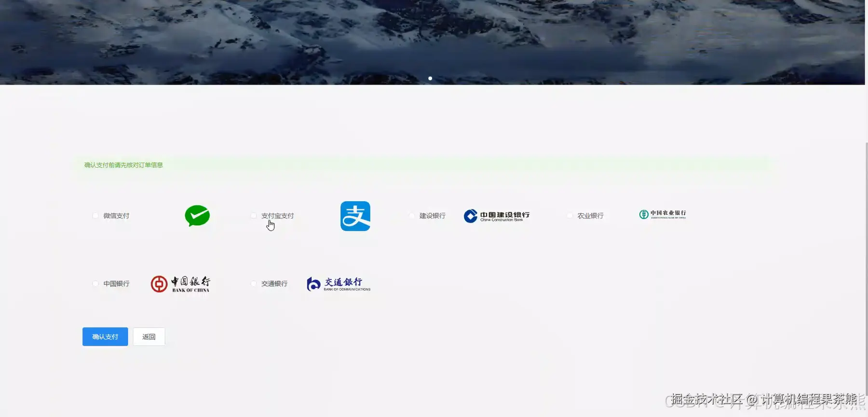Click the blue Alipay logo
The image size is (868, 417).
355,216
